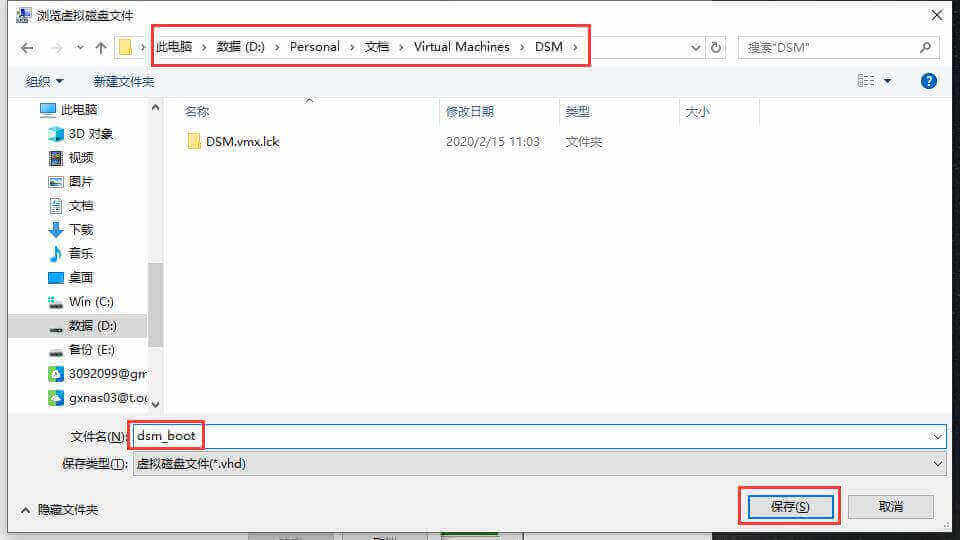Select Win (C:) drive in sidebar
Viewport: 960px width, 540px height.
[x=91, y=302]
